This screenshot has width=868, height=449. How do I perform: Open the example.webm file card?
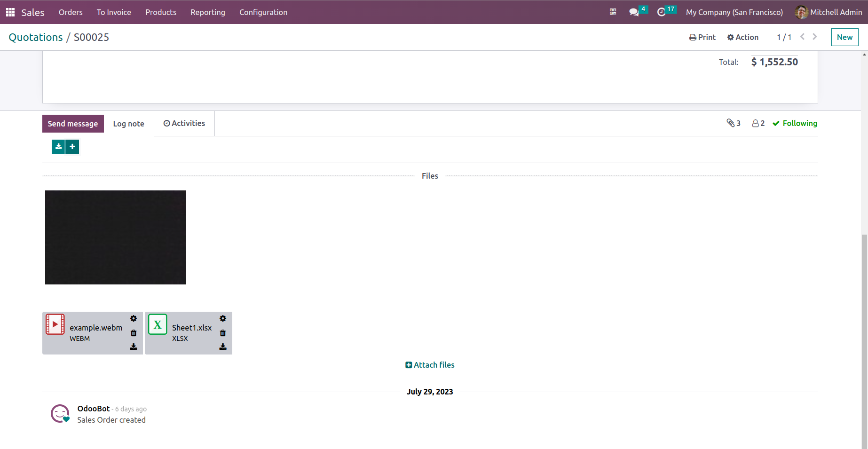pos(93,333)
